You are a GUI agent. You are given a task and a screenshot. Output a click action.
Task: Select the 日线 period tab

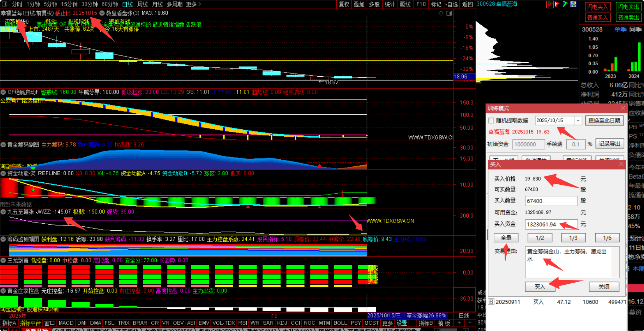[x=127, y=4]
